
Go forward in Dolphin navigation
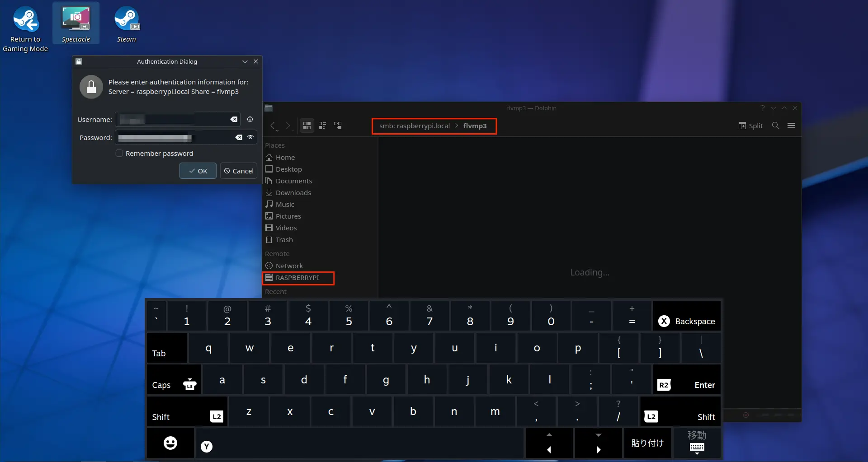point(288,126)
